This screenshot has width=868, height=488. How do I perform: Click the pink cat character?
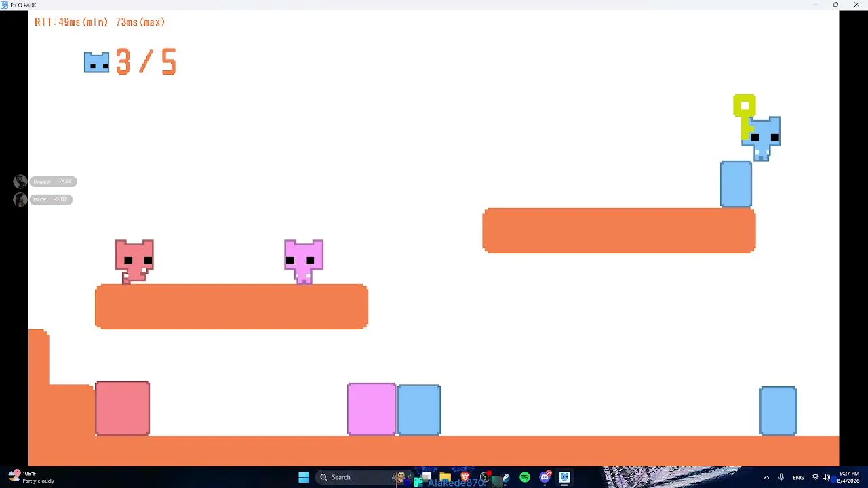coord(304,261)
